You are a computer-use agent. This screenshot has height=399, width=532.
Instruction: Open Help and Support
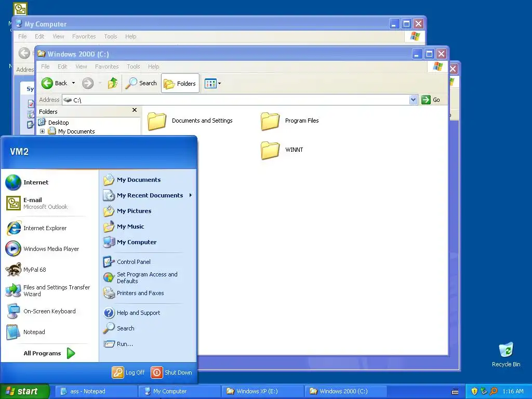click(131, 313)
